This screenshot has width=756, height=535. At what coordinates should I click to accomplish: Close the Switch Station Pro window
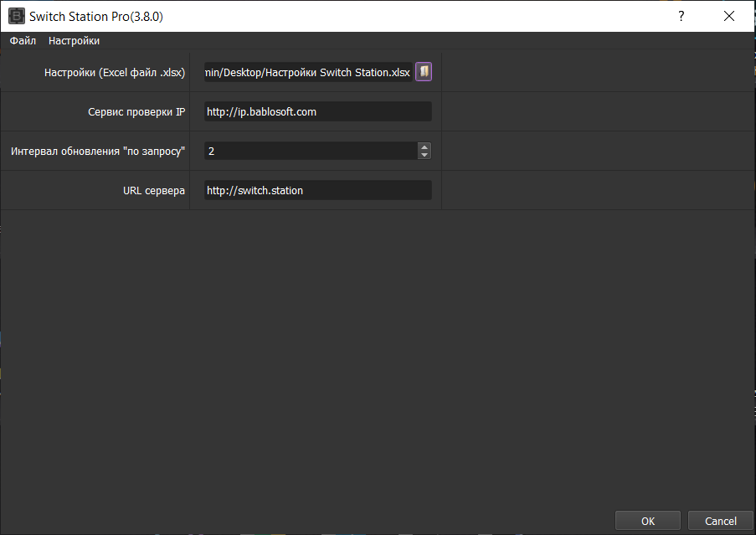[728, 16]
